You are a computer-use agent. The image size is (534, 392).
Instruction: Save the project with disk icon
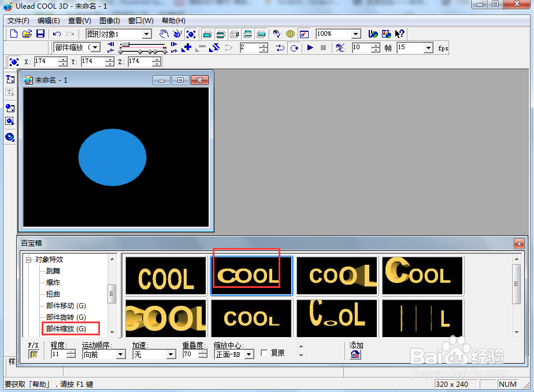point(40,34)
